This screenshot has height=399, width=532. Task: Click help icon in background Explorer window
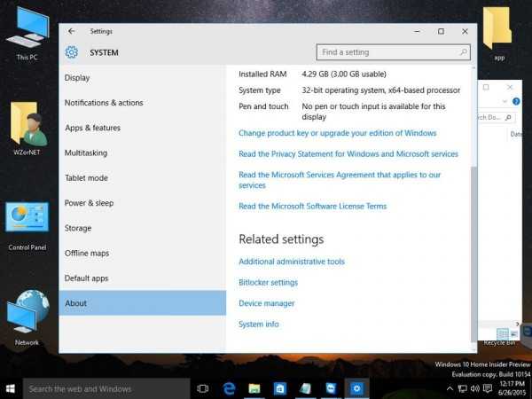coord(516,101)
